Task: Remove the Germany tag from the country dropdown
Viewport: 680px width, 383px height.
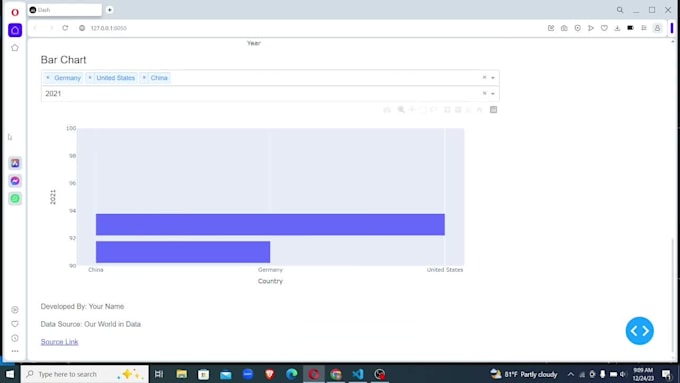Action: pyautogui.click(x=48, y=78)
